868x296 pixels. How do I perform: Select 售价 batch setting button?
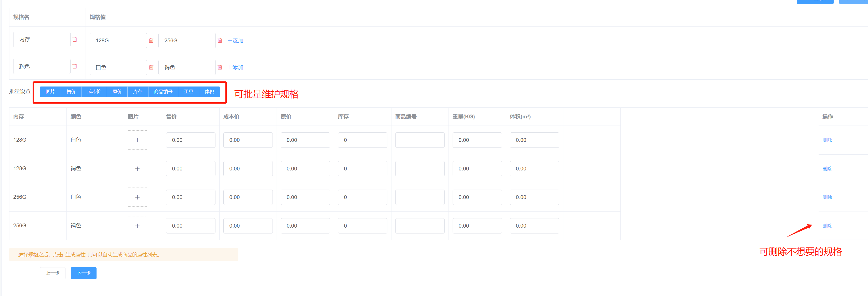click(71, 92)
